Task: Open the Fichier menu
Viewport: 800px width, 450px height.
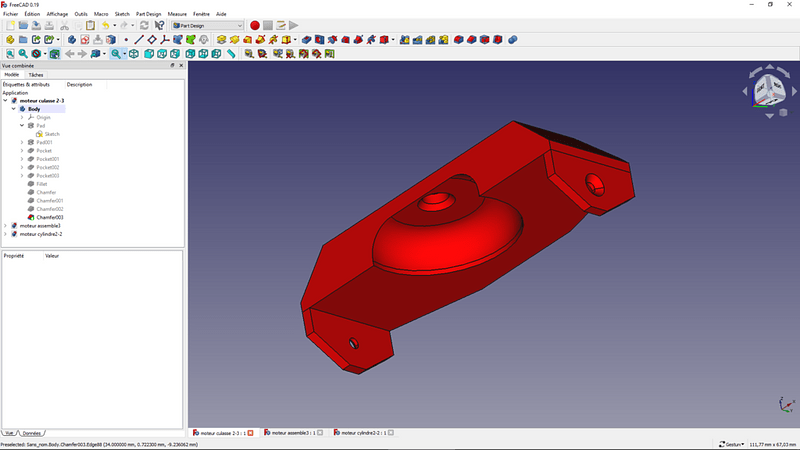Action: click(x=10, y=14)
